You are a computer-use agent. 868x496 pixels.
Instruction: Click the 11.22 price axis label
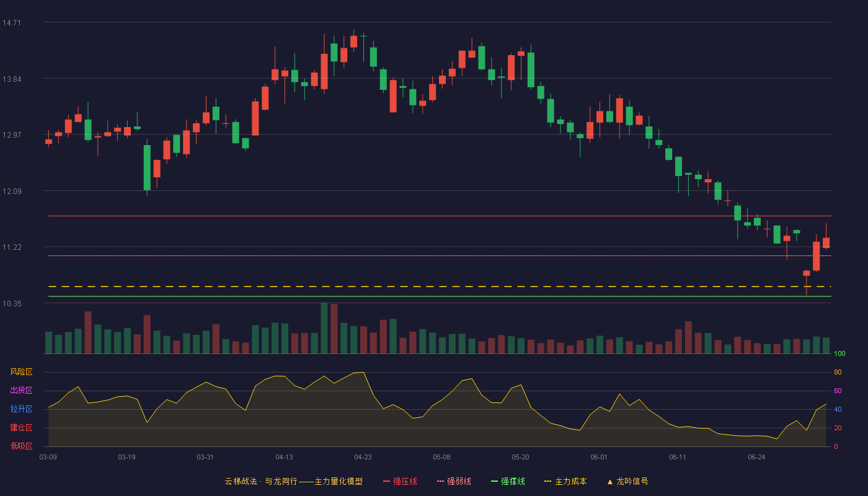tap(12, 247)
